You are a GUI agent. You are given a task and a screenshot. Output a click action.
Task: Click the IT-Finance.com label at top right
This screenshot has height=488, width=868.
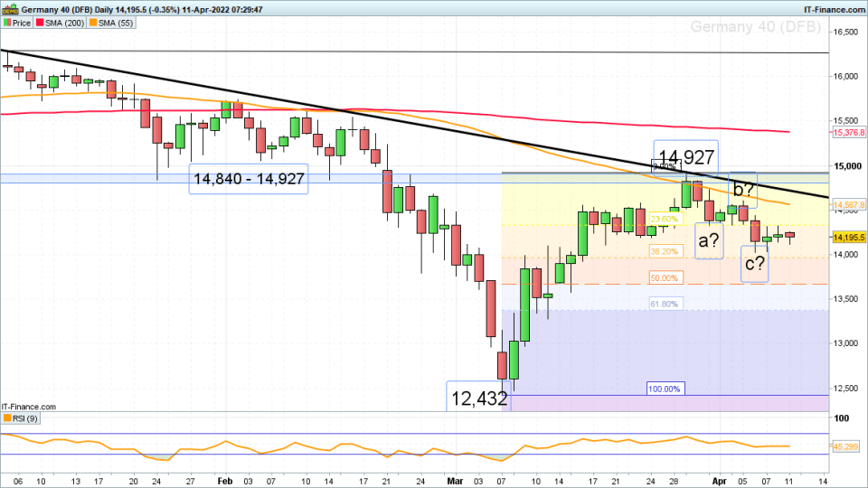pyautogui.click(x=834, y=9)
